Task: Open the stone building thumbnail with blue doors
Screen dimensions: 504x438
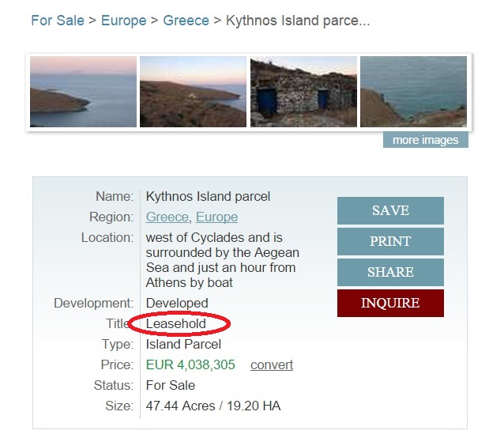Action: coord(303,92)
